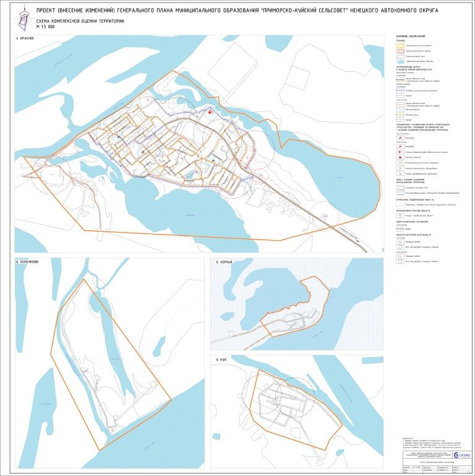
Task: Click the yellow settlement boundary legend swatch
Action: 400,46
